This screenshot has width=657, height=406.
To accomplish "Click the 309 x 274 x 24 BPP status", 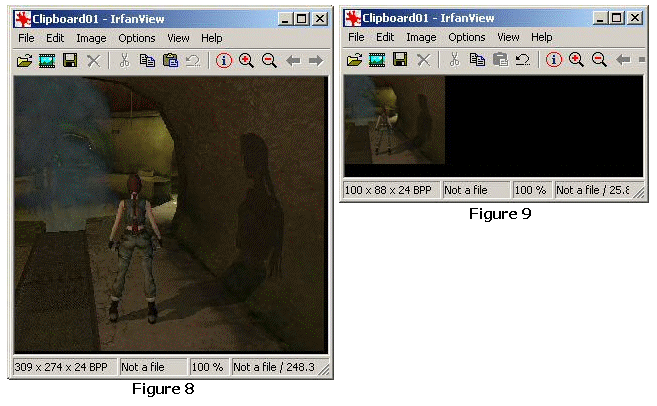I will (65, 367).
